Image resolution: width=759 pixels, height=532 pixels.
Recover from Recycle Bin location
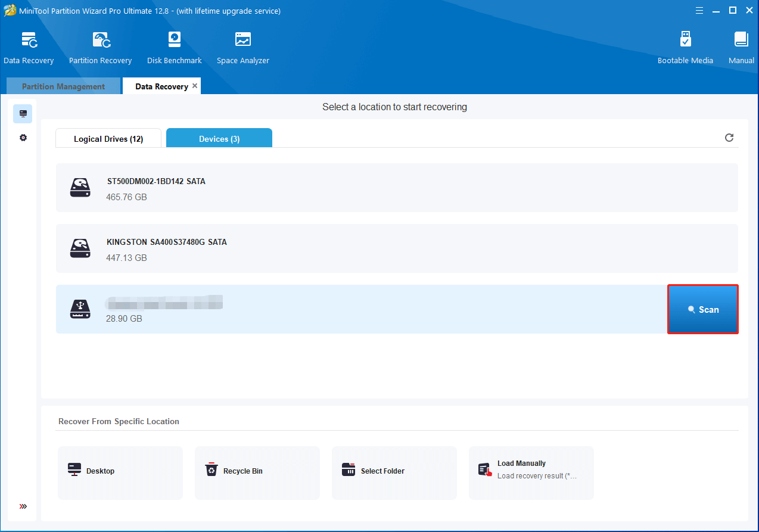(257, 473)
